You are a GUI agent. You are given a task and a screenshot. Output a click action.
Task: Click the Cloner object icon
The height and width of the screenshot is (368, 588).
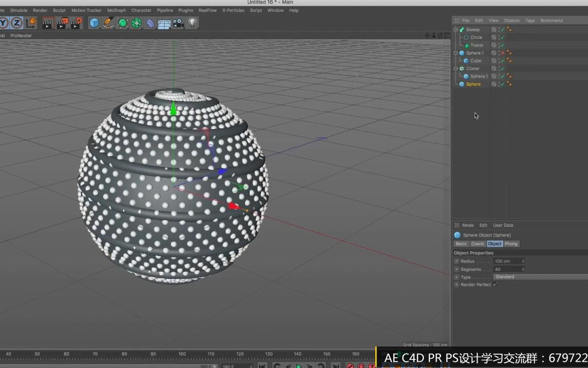463,68
